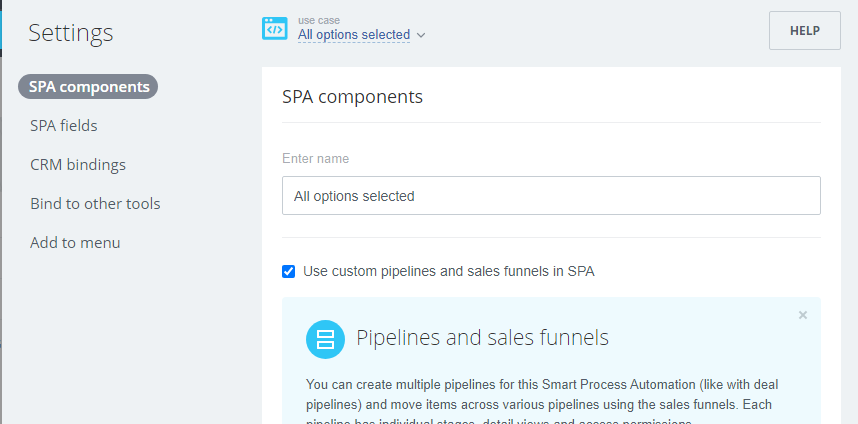
Task: Dismiss the Pipelines and sales funnels hint
Action: [x=802, y=315]
